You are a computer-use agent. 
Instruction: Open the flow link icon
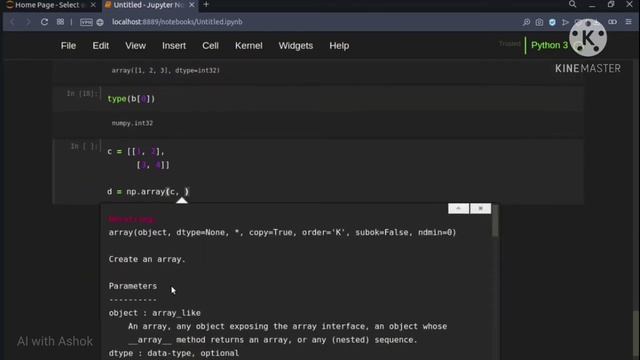click(612, 22)
